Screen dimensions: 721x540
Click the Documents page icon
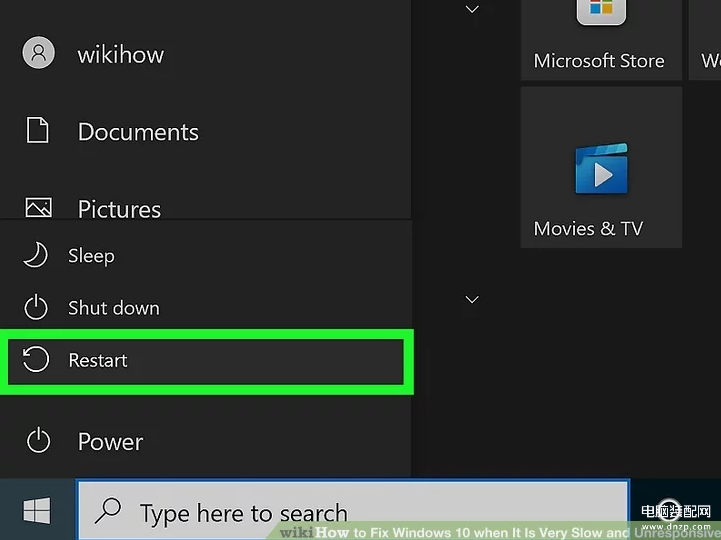[38, 130]
